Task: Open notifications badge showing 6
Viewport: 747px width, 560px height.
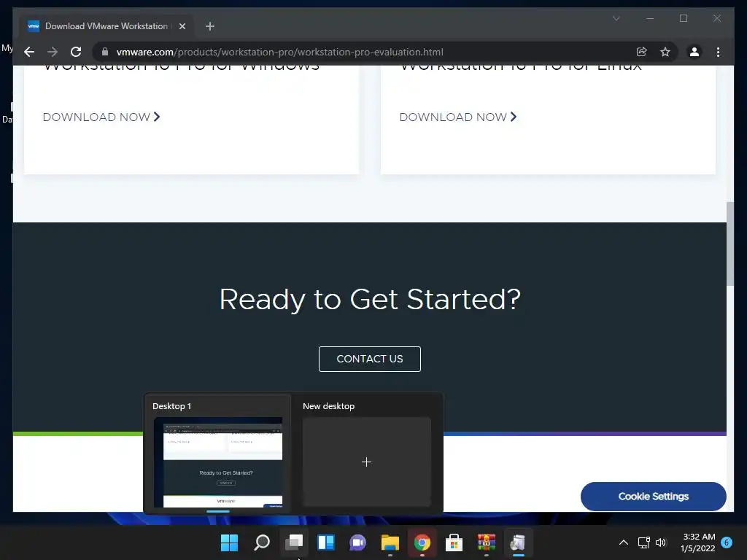Action: tap(727, 542)
